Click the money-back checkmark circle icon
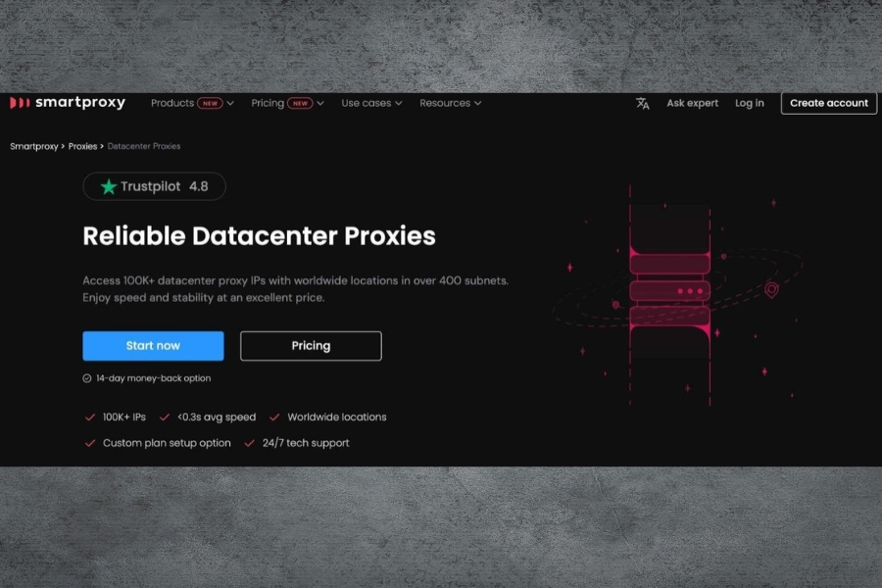This screenshot has width=882, height=588. click(86, 378)
